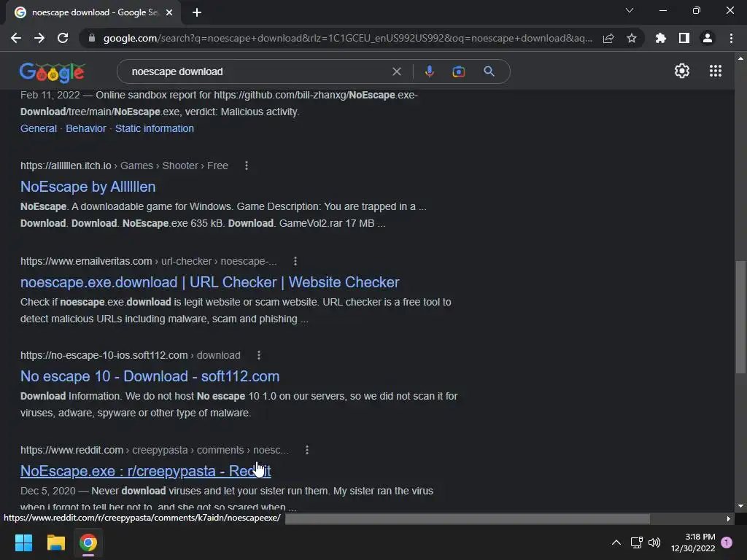The height and width of the screenshot is (560, 747).
Task: Open a new browser tab
Action: 197,12
